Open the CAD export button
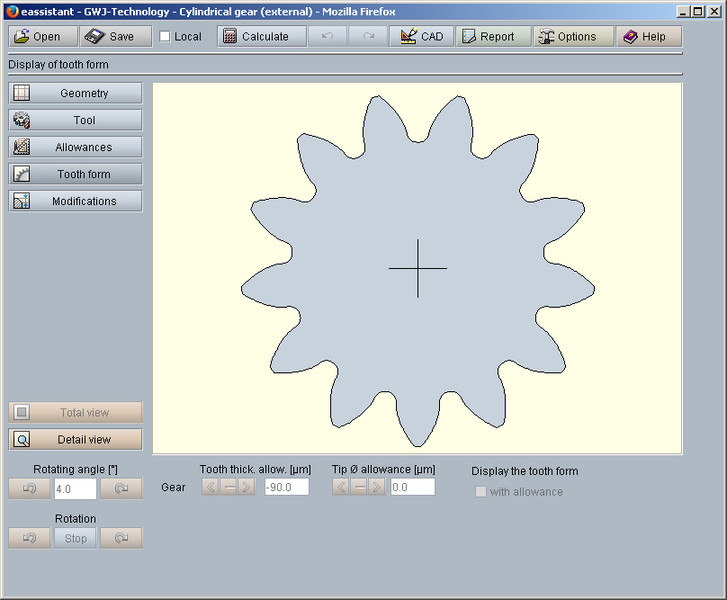This screenshot has width=727, height=600. (421, 36)
